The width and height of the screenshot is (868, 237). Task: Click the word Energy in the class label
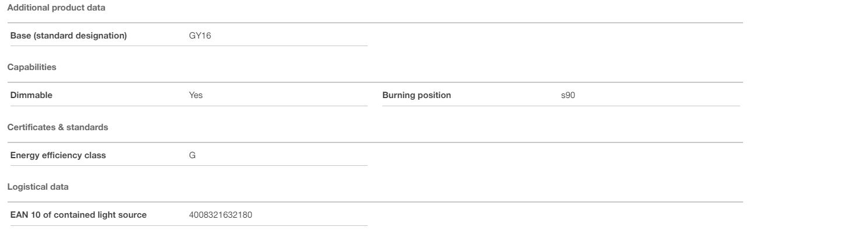tap(25, 155)
